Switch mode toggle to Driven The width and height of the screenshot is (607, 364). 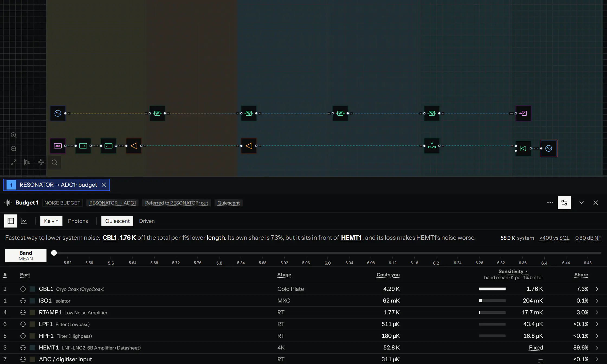click(147, 221)
